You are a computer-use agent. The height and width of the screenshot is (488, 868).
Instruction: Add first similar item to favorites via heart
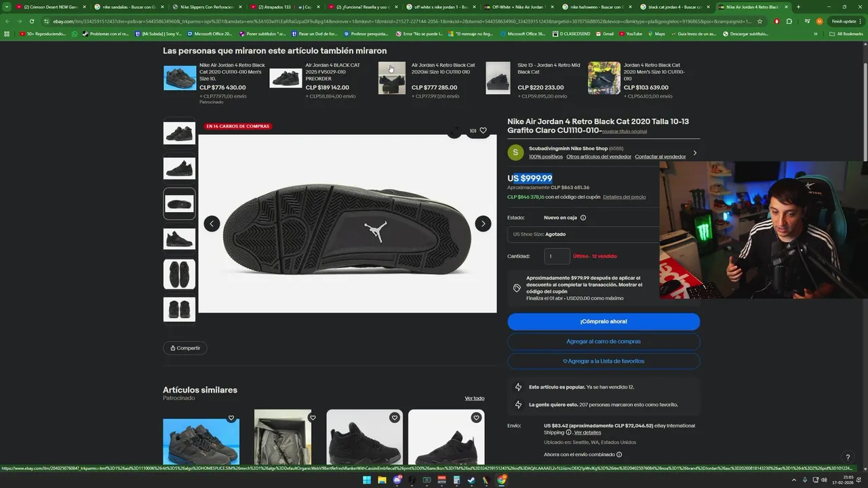(x=231, y=418)
